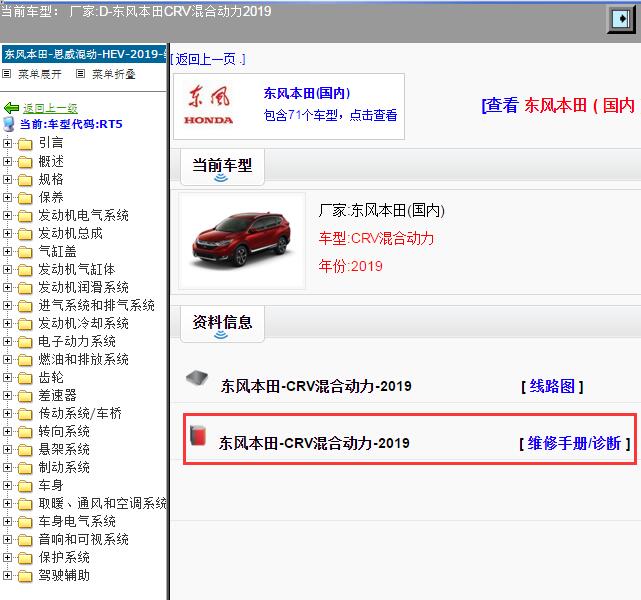Screen dimensions: 641x600
Task: Click 菜单折叠 to collapse all menus
Action: tap(113, 74)
